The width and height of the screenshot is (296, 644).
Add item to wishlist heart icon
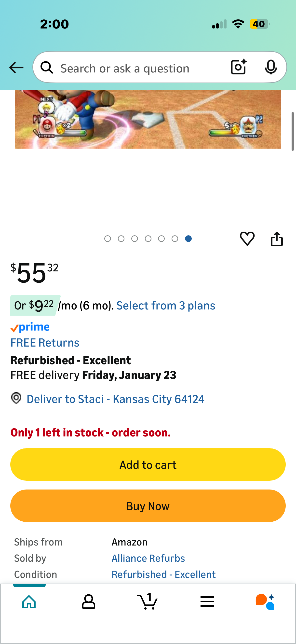tap(247, 238)
